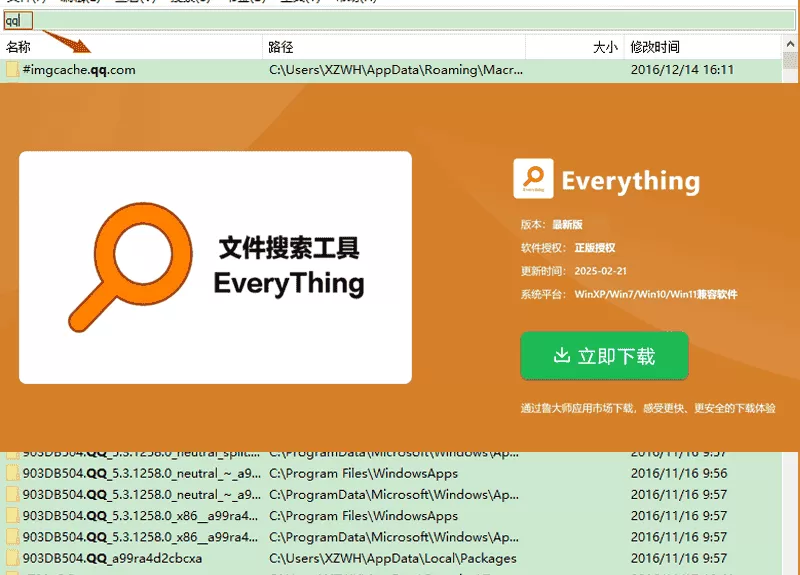Click the search box containing "qq"
This screenshot has width=800, height=575.
click(x=398, y=20)
